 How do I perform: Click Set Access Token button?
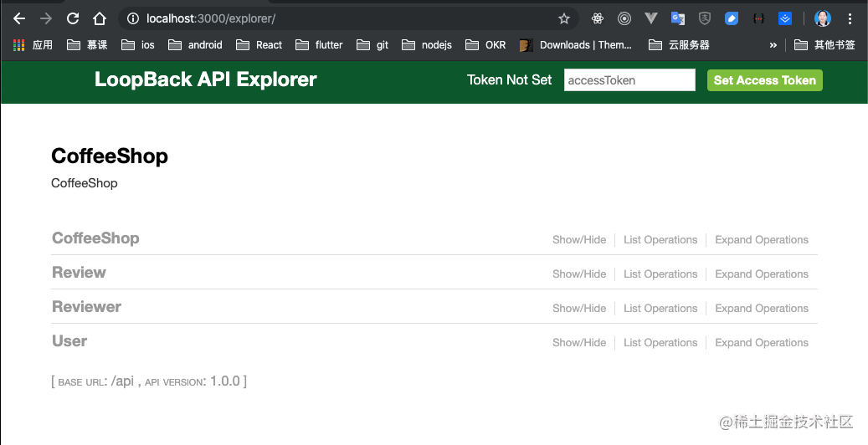click(x=765, y=80)
